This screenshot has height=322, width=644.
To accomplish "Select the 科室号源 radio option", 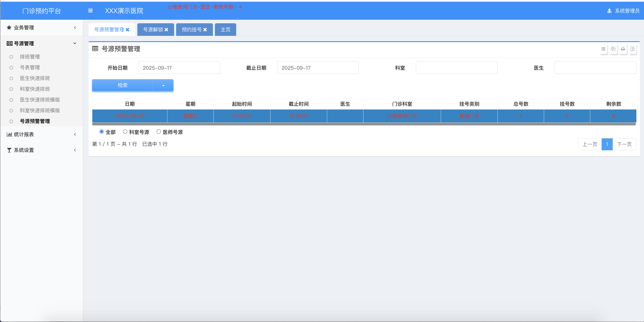I will click(125, 132).
